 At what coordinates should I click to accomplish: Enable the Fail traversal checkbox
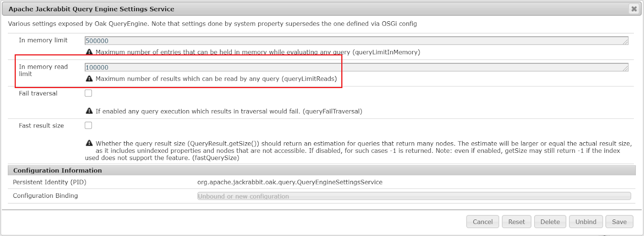pyautogui.click(x=87, y=92)
